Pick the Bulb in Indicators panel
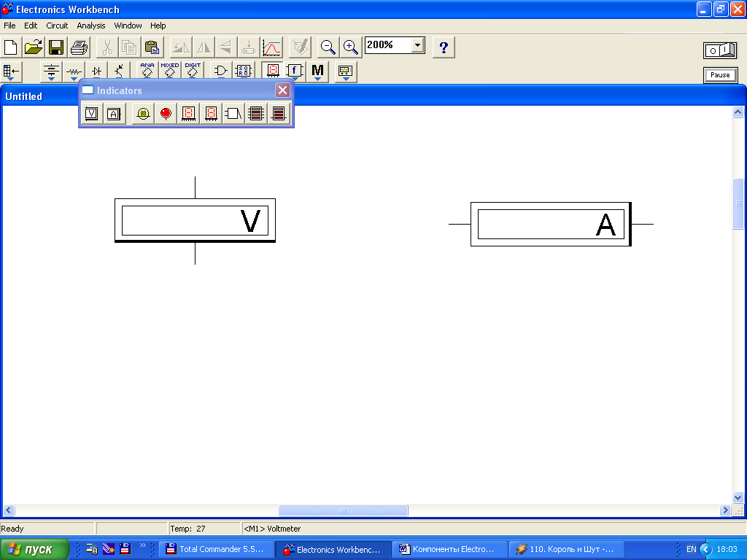 pos(143,114)
